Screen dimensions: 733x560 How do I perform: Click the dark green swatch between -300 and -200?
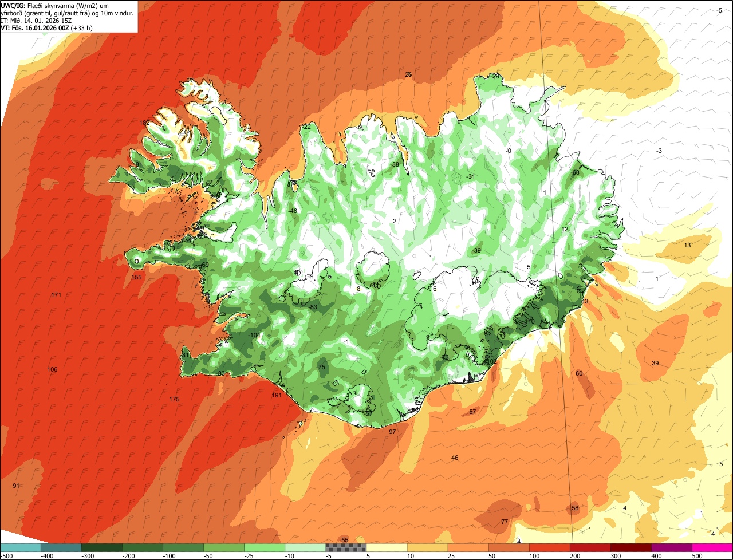pyautogui.click(x=102, y=547)
